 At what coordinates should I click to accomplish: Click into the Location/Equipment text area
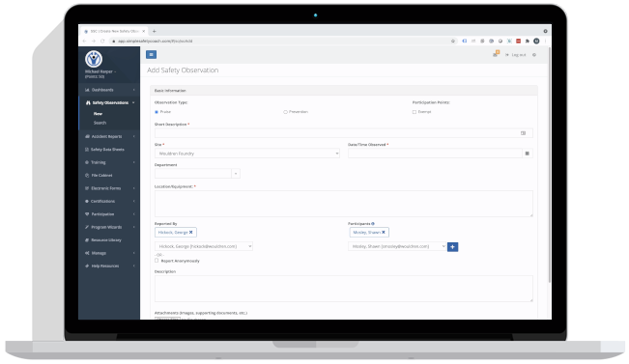click(344, 204)
